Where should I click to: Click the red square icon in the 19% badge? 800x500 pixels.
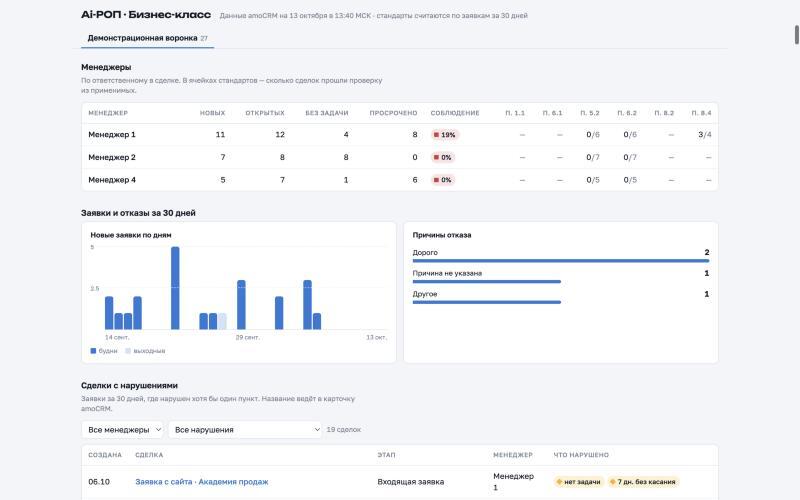436,135
